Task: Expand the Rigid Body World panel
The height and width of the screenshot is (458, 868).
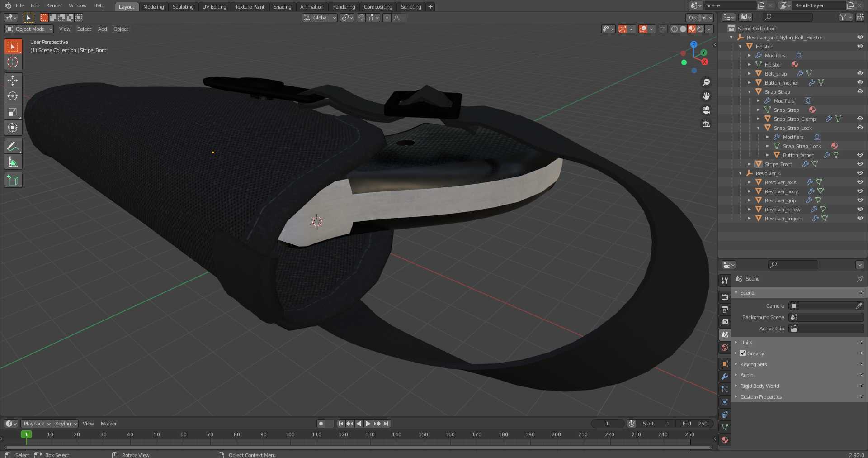Action: click(x=759, y=386)
